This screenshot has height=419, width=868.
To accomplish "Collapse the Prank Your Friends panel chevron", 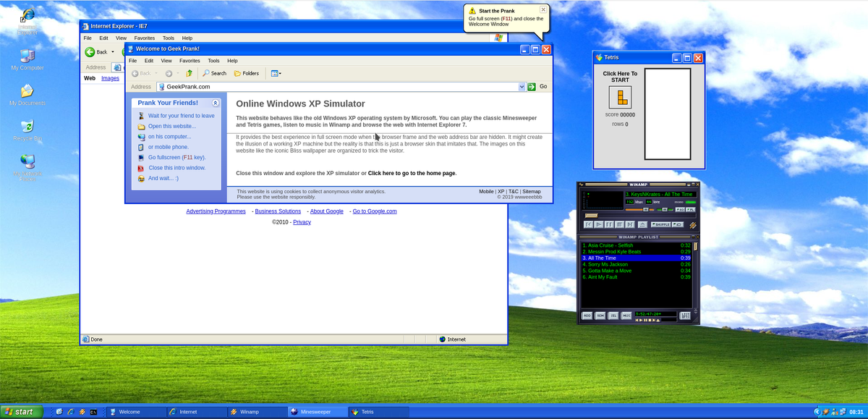I will click(215, 103).
